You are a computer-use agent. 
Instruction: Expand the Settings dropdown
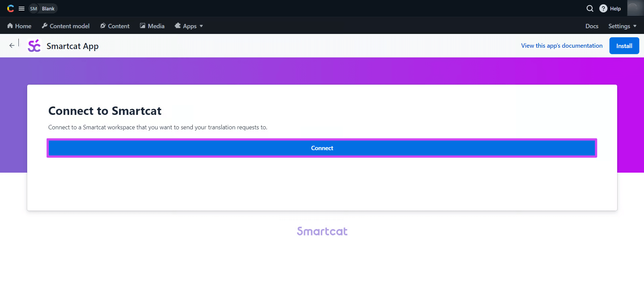click(622, 26)
